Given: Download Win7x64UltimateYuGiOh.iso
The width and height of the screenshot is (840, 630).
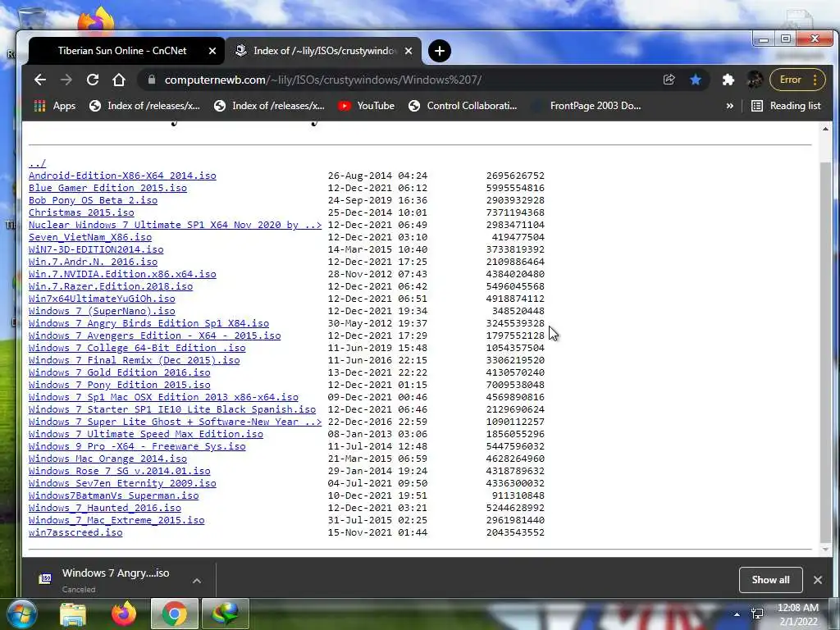Looking at the screenshot, I should coord(102,299).
